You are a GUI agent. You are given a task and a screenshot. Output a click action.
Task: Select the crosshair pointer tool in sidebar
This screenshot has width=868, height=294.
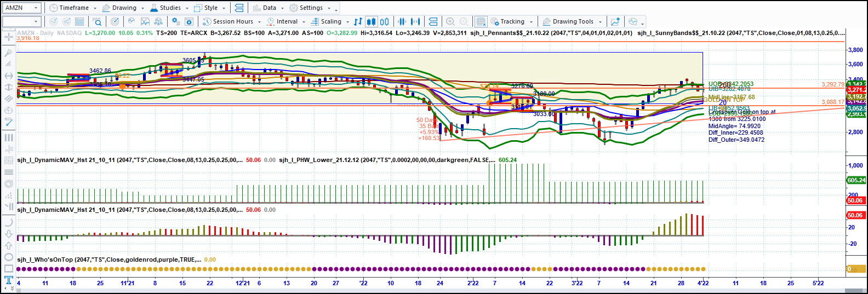point(8,37)
